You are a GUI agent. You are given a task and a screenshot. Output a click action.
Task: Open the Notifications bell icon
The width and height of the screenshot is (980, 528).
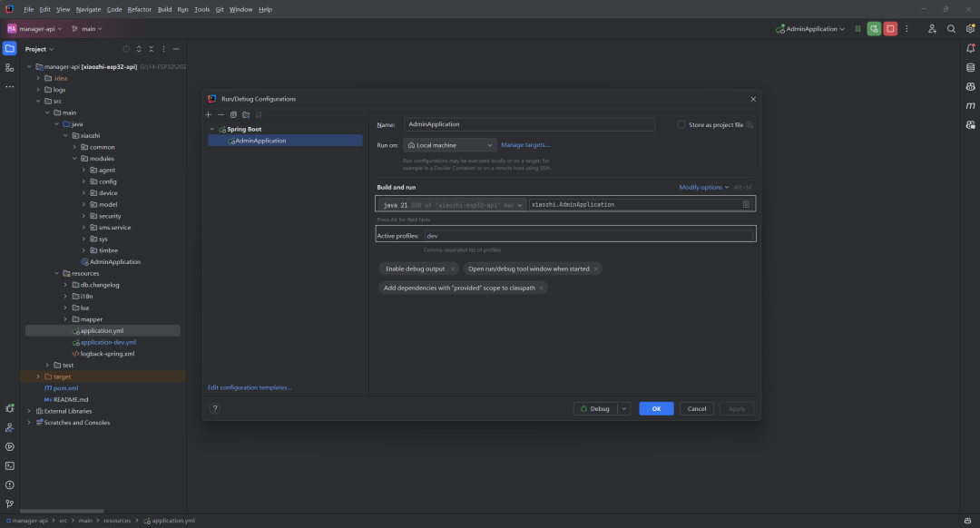click(x=970, y=49)
